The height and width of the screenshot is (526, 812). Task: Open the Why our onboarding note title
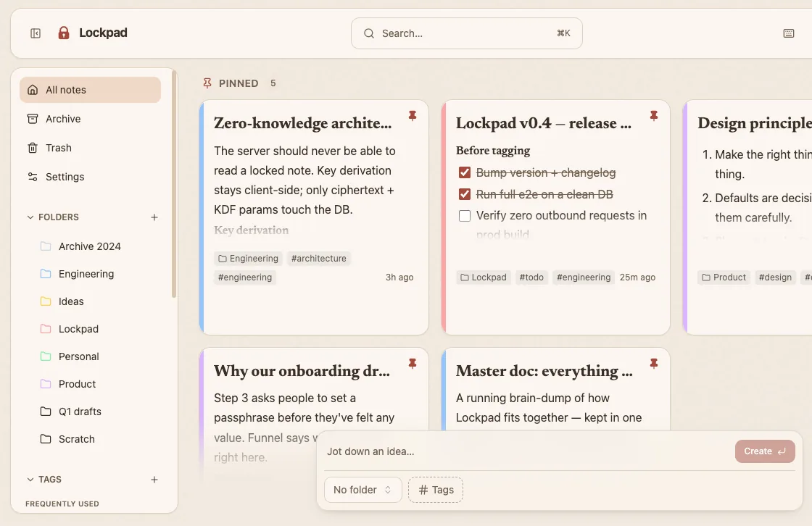(302, 371)
